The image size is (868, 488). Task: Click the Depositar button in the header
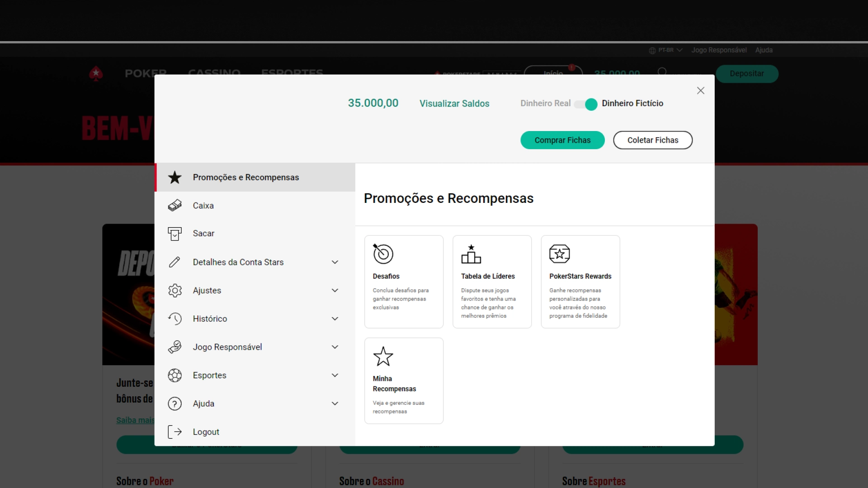point(747,74)
